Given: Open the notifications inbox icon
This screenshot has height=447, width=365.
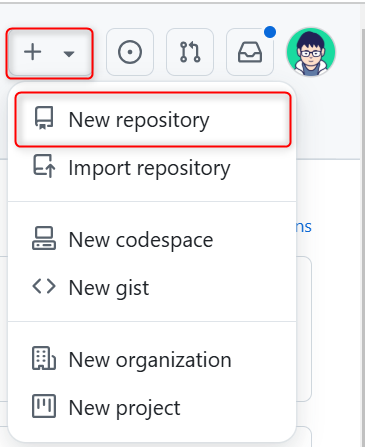Looking at the screenshot, I should pos(250,52).
